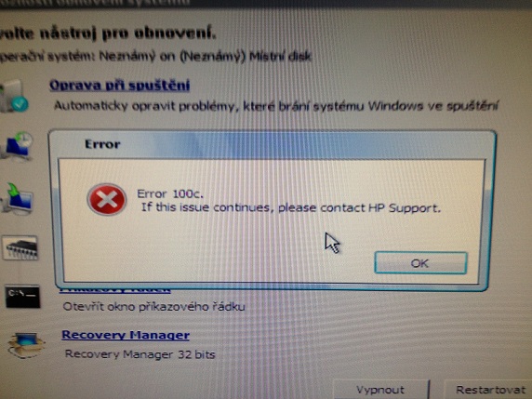Click the 'Automaticky opravit problémy' description text
The height and width of the screenshot is (399, 532).
coord(275,106)
